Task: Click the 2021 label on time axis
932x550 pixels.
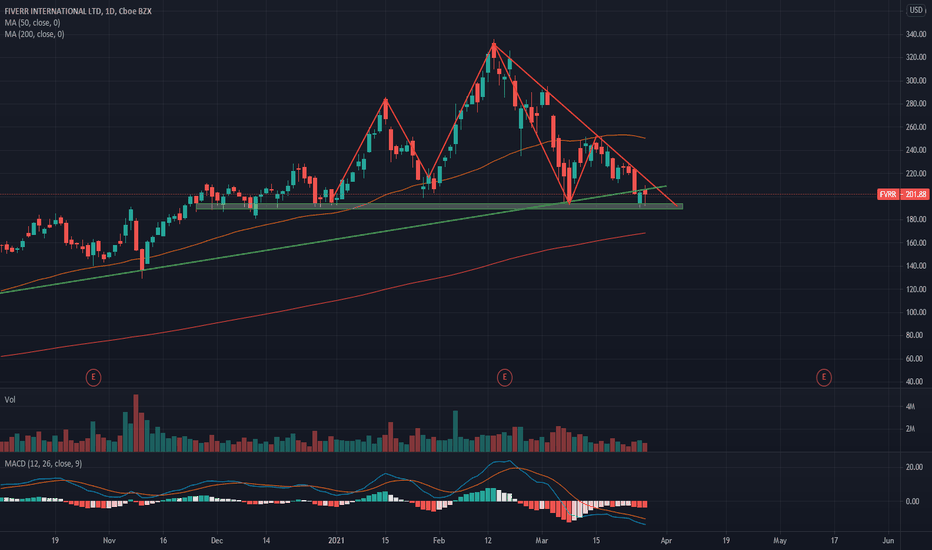Action: point(336,540)
